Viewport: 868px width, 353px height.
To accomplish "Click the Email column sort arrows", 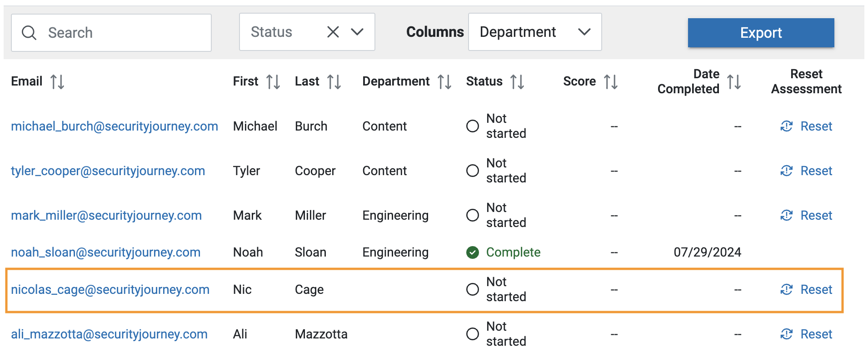I will (57, 82).
